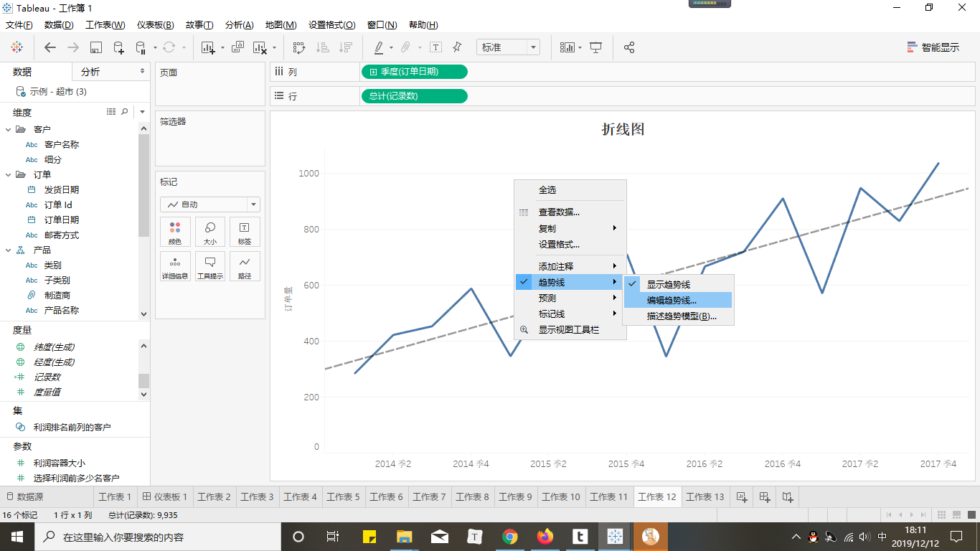Open Chrome from the Windows taskbar
This screenshot has width=980, height=551.
pos(509,537)
